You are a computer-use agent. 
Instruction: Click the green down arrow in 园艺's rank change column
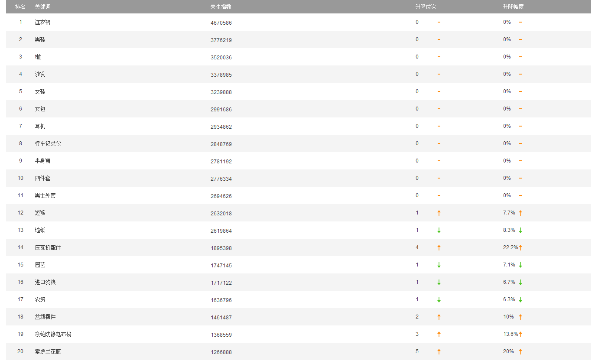pyautogui.click(x=439, y=265)
